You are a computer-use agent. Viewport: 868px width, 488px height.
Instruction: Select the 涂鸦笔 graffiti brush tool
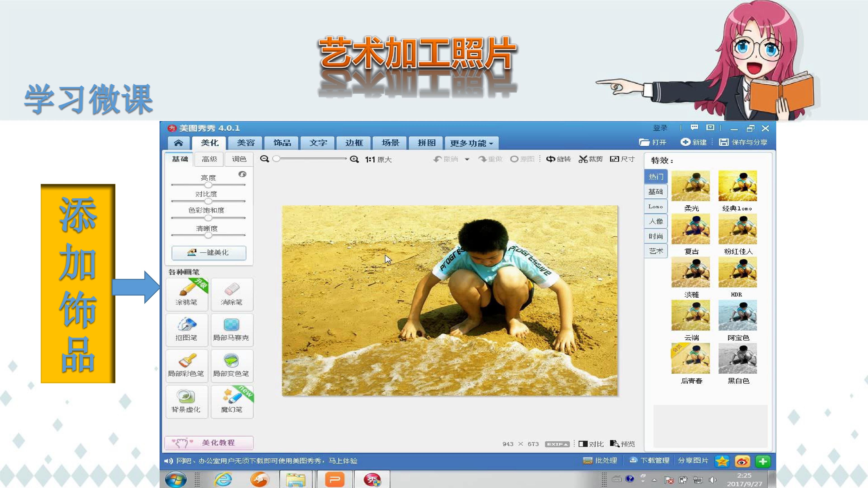pyautogui.click(x=187, y=294)
